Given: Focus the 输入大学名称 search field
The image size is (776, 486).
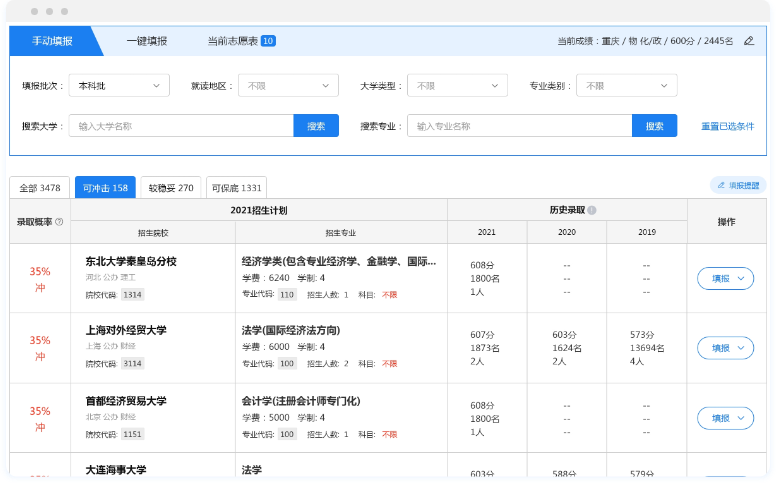Looking at the screenshot, I should click(x=181, y=126).
